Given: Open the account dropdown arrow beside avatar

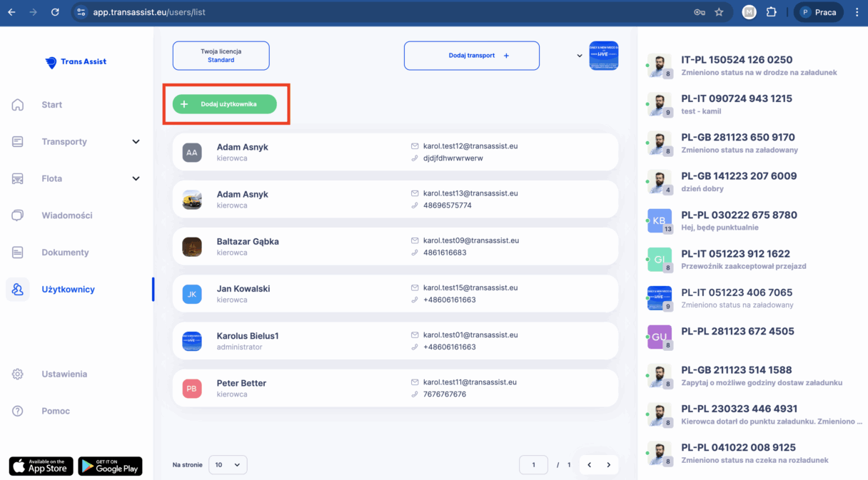Looking at the screenshot, I should pyautogui.click(x=580, y=56).
